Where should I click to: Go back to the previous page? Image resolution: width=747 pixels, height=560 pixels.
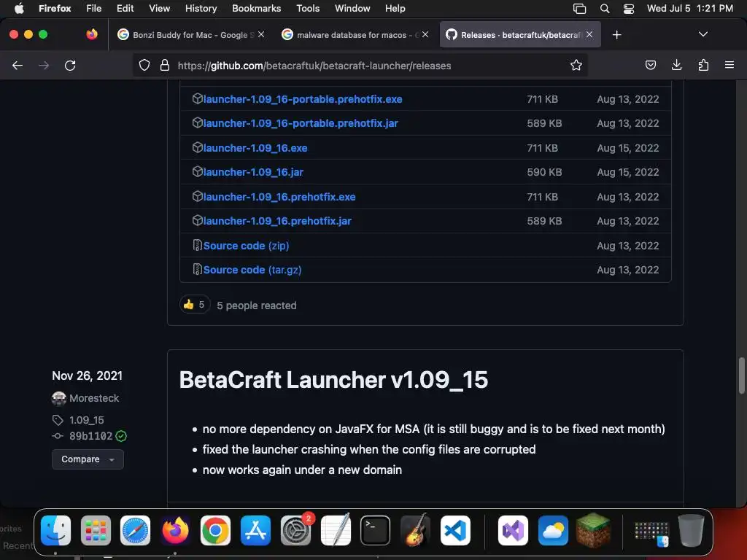point(18,66)
